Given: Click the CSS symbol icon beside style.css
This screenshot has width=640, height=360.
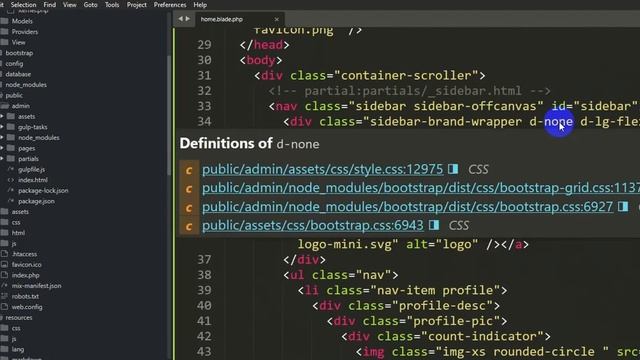Looking at the screenshot, I should [189, 170].
